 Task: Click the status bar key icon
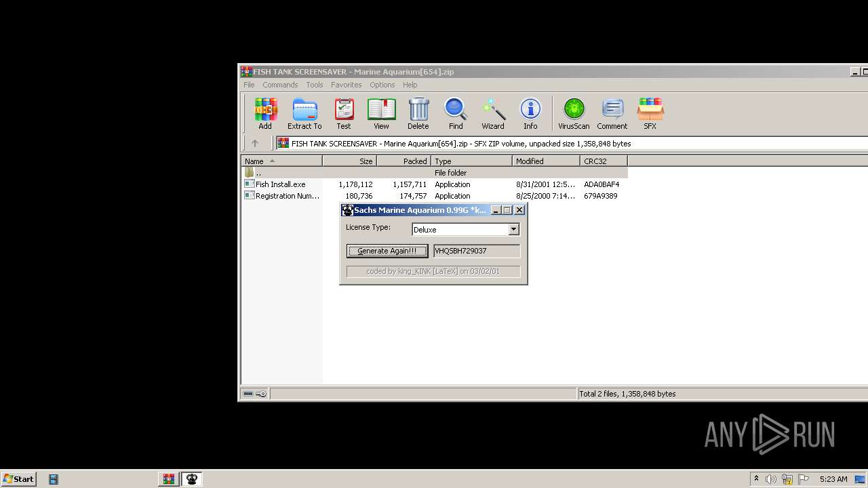(x=262, y=394)
